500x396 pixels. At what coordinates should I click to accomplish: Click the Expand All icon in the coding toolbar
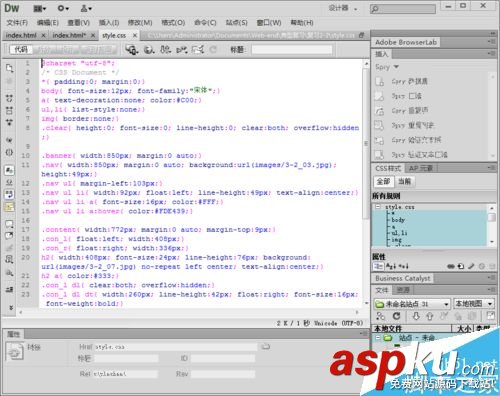click(x=9, y=122)
